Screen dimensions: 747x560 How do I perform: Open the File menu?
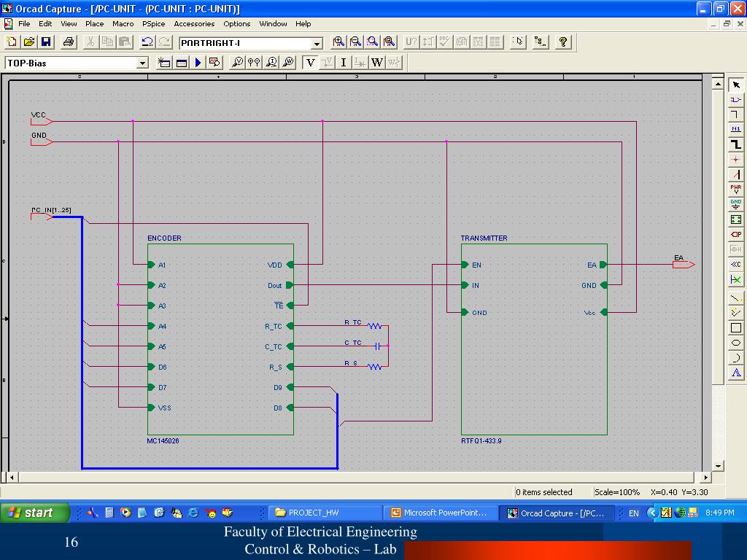pos(24,24)
